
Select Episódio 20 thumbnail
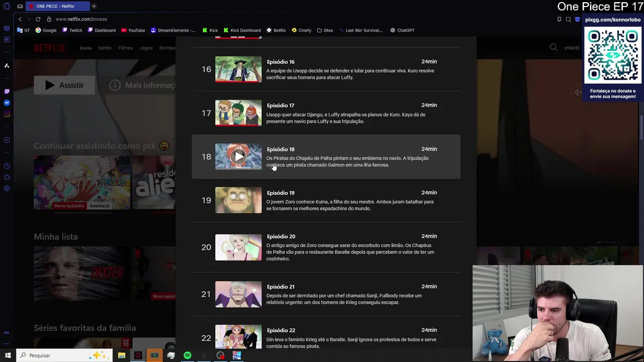(238, 247)
